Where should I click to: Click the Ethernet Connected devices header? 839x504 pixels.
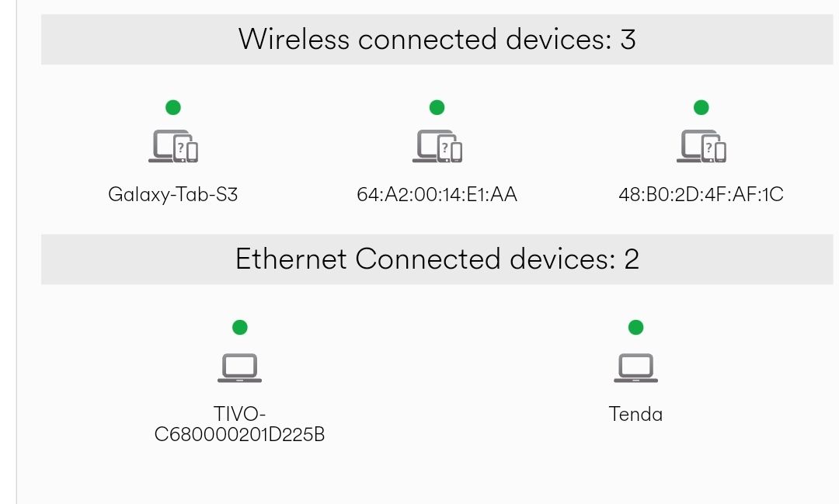424,259
